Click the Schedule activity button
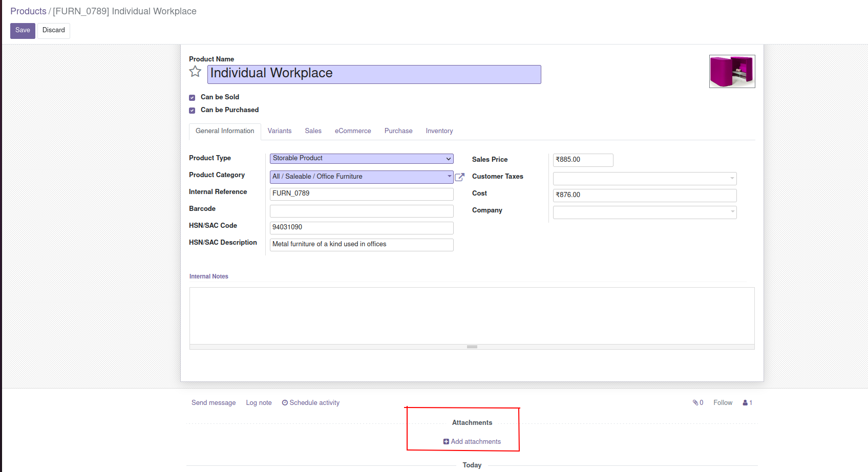 click(310, 403)
